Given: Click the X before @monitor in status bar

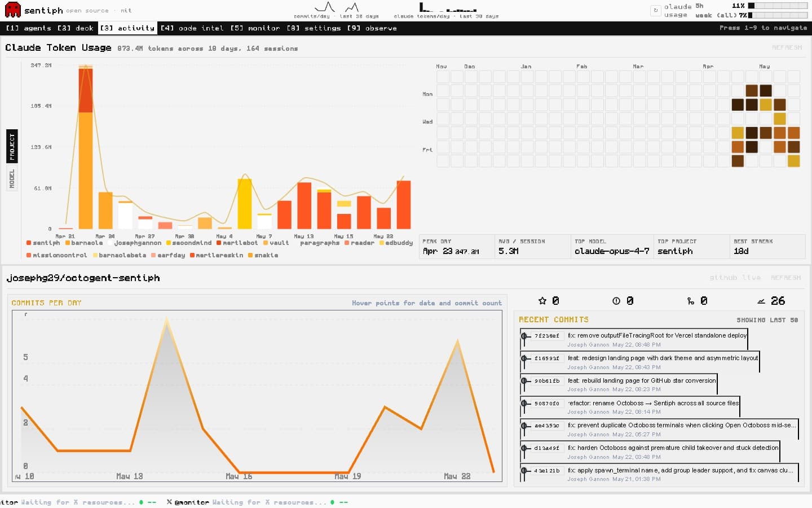Looking at the screenshot, I should 169,502.
